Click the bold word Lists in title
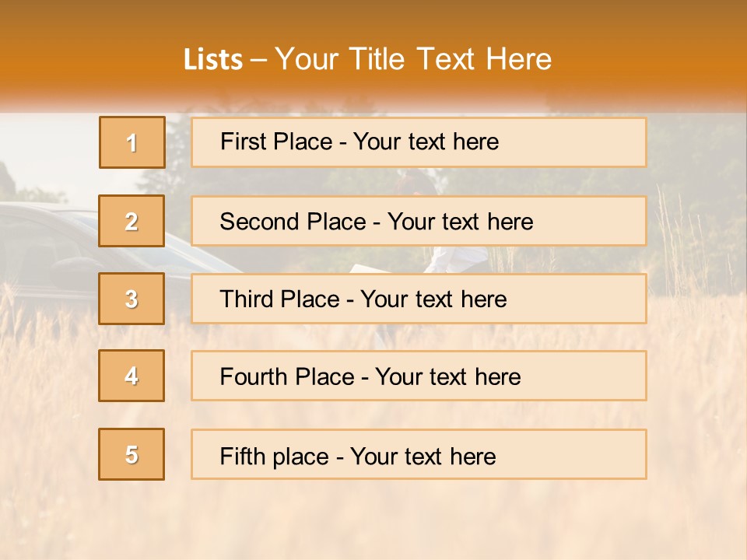747x560 pixels. point(213,60)
